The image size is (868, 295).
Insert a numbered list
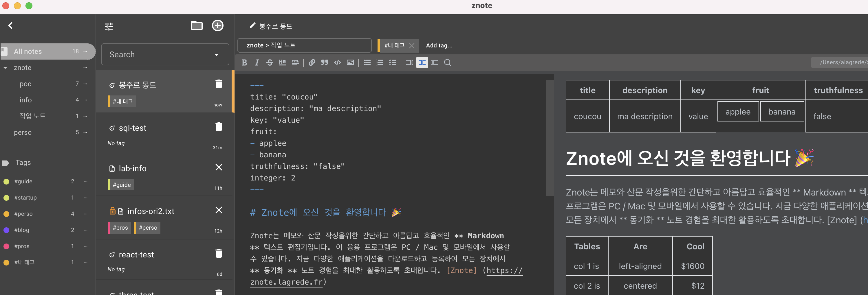point(380,63)
